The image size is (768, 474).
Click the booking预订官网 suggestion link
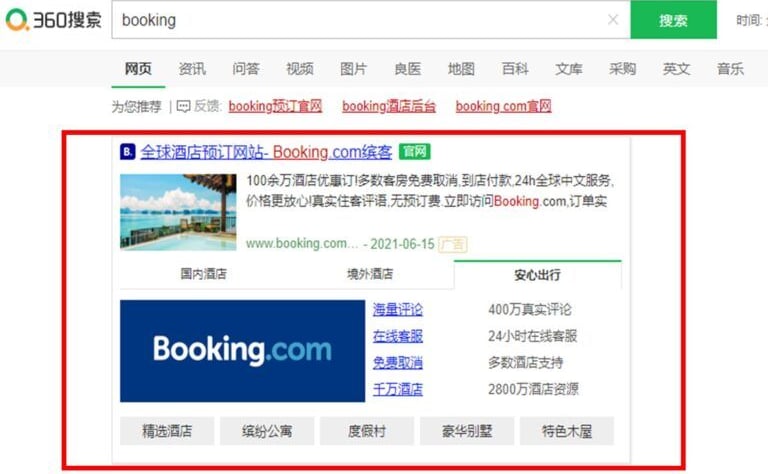275,106
